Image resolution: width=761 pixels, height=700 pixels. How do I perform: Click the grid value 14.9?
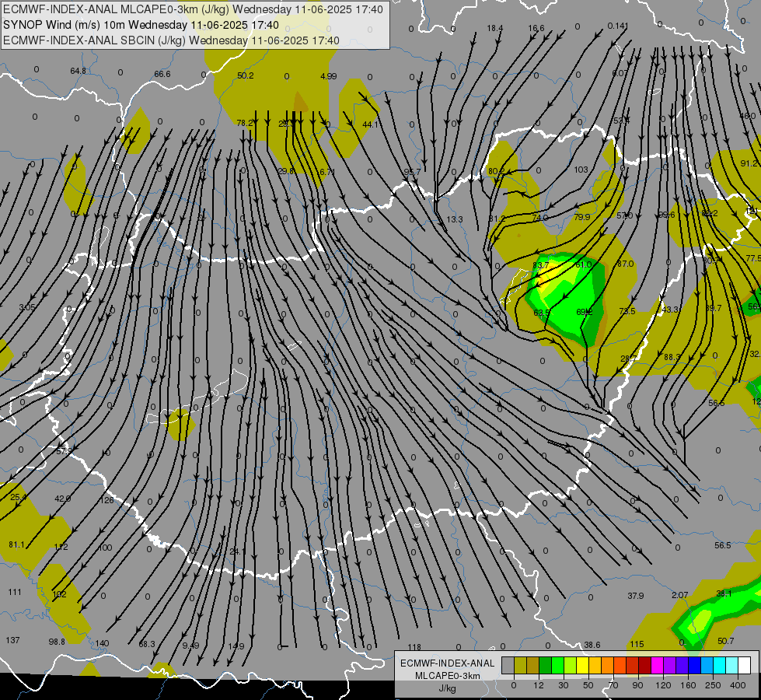(236, 646)
